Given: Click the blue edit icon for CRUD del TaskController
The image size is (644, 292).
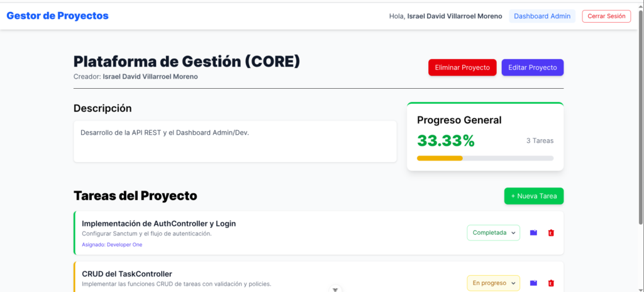Looking at the screenshot, I should coord(533,283).
